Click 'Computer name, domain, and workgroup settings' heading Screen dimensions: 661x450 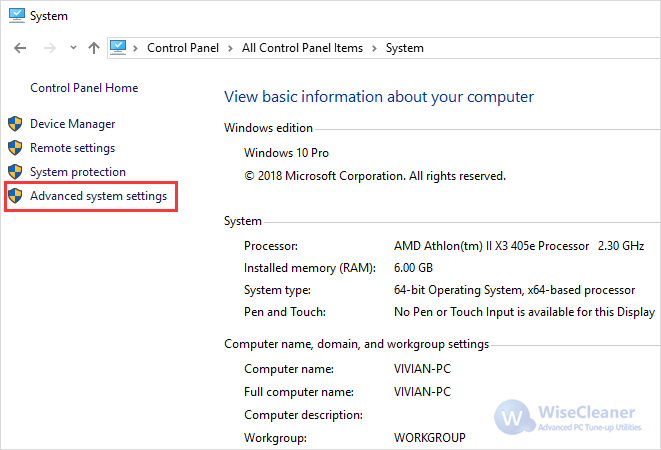357,344
